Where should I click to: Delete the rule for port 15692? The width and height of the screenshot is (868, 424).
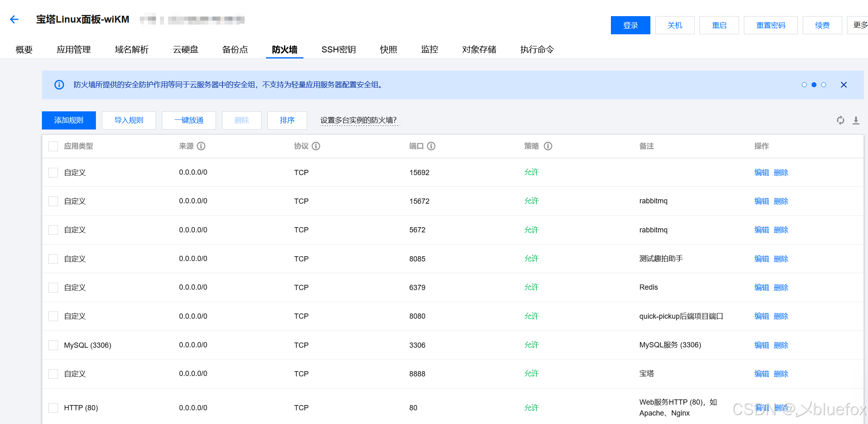point(781,173)
